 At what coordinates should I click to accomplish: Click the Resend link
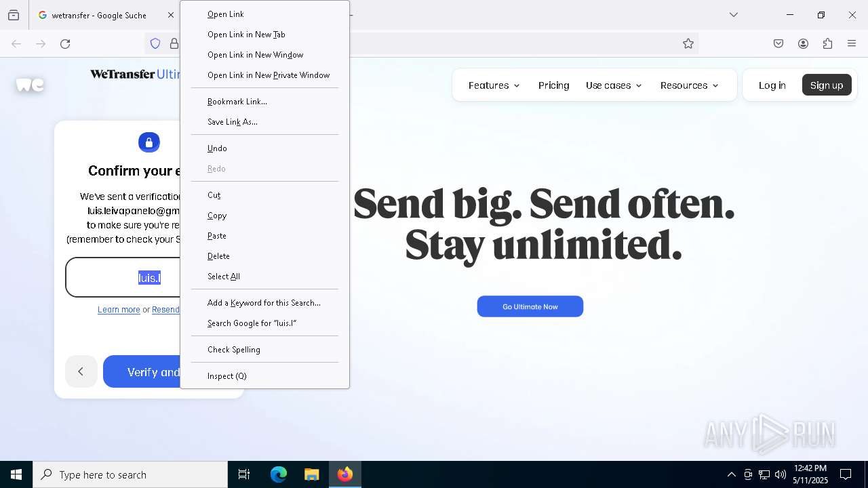tap(165, 310)
